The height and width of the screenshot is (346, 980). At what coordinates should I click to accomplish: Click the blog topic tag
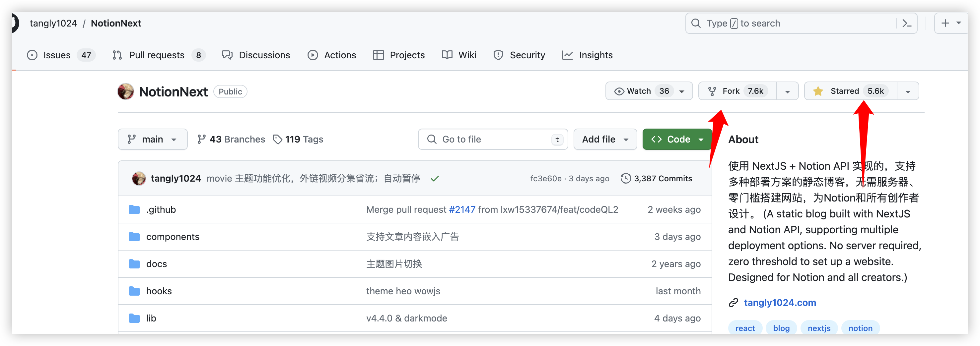click(781, 328)
